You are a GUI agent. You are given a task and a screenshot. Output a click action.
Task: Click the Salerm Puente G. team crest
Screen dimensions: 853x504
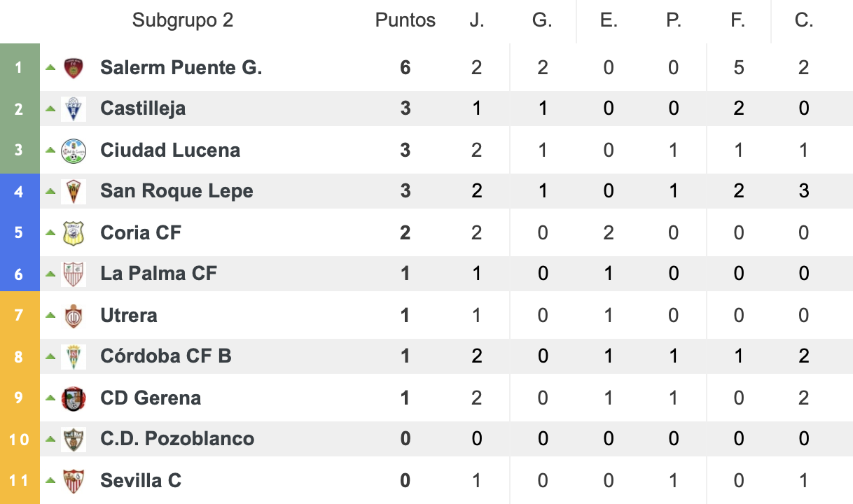coord(73,68)
